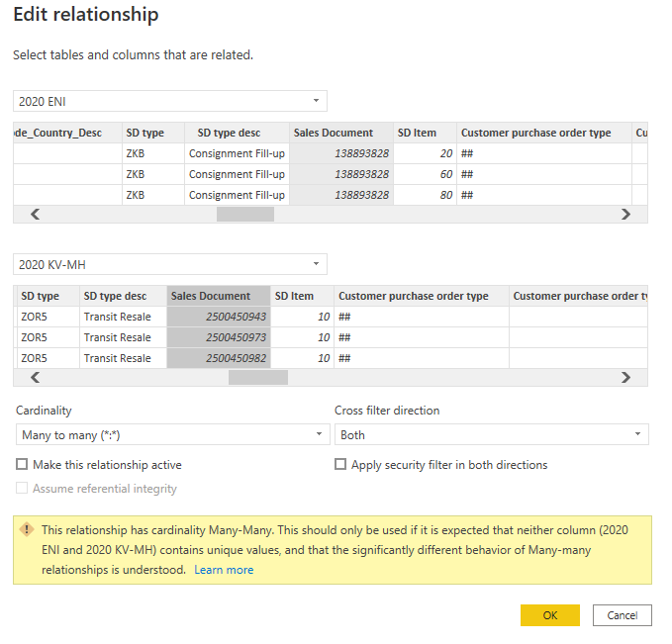The width and height of the screenshot is (672, 644).
Task: Click cell 2500450982 in KV-MH table
Action: 219,358
